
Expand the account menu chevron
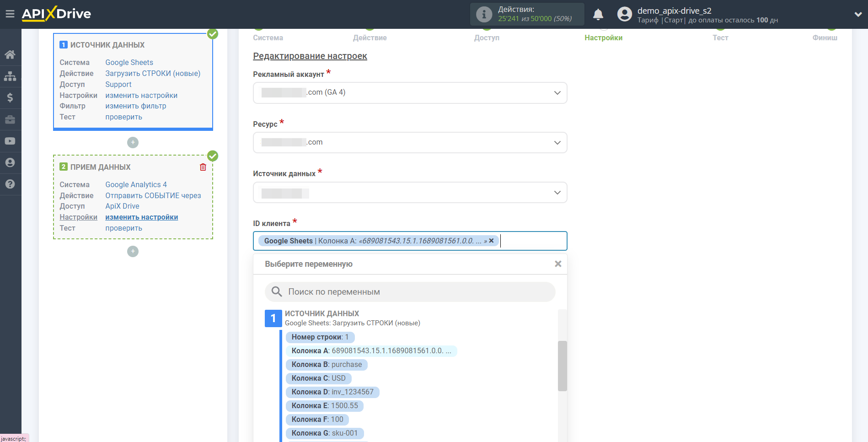[x=858, y=14]
